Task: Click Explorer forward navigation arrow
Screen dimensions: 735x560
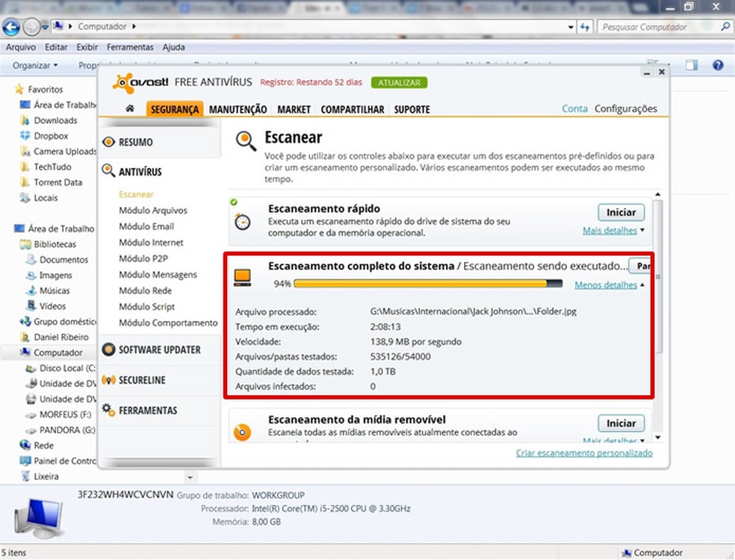Action: click(31, 27)
